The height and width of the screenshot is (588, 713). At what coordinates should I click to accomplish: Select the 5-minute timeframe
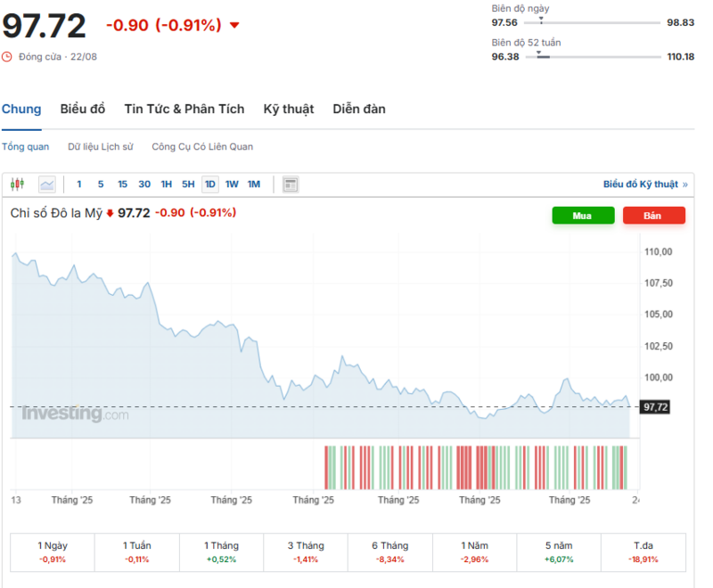coord(100,184)
